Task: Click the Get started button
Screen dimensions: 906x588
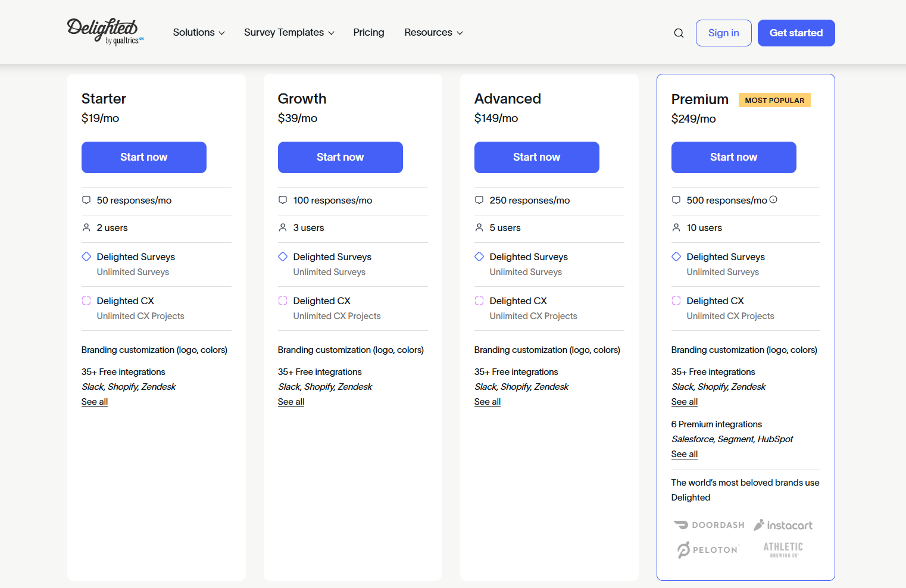Action: pyautogui.click(x=796, y=33)
